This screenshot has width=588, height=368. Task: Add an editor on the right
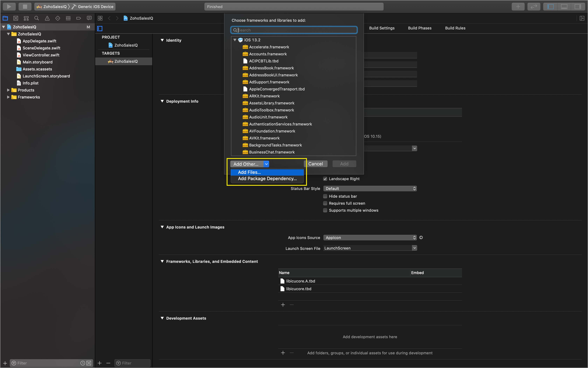point(582,18)
